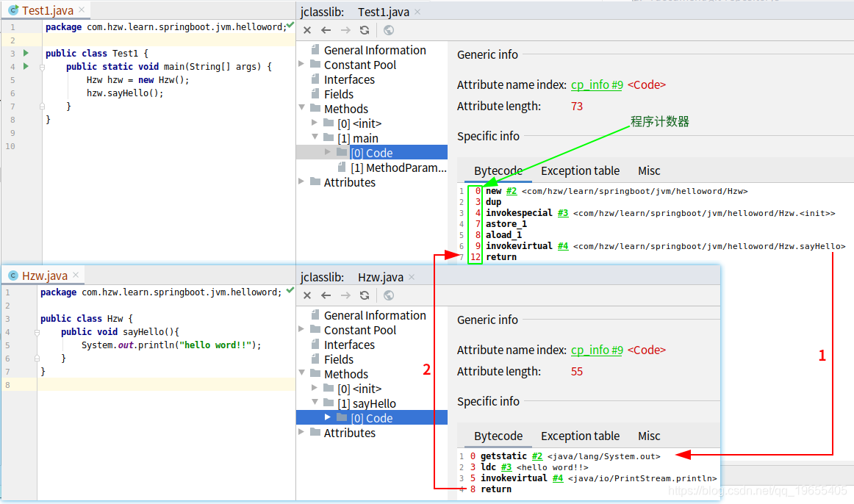854x504 pixels.
Task: Click Attribute length value 73
Action: (x=577, y=106)
